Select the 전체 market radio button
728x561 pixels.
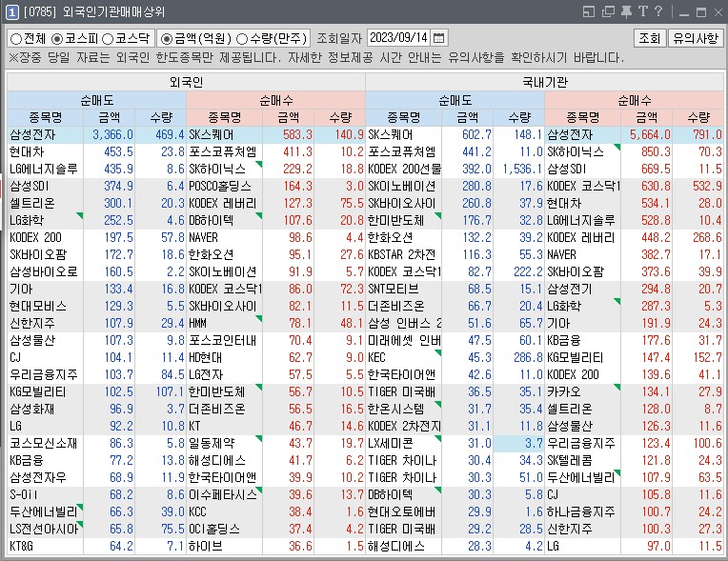click(29, 38)
